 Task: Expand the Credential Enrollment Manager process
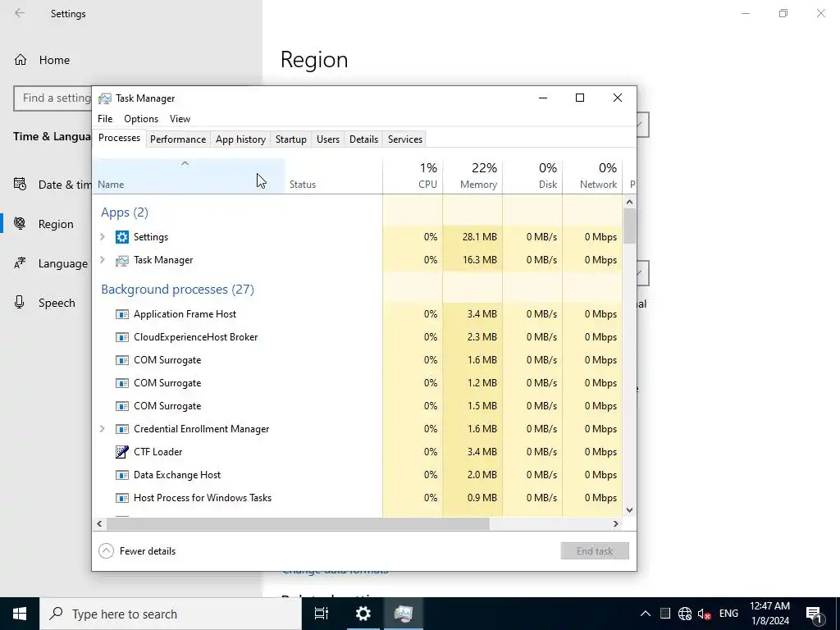pyautogui.click(x=103, y=429)
